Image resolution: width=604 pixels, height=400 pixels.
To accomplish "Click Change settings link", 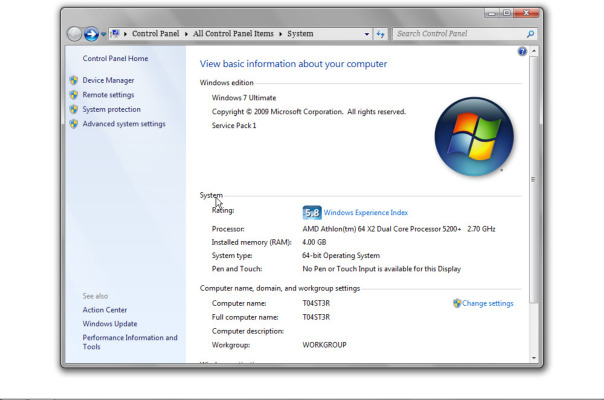I will (488, 303).
